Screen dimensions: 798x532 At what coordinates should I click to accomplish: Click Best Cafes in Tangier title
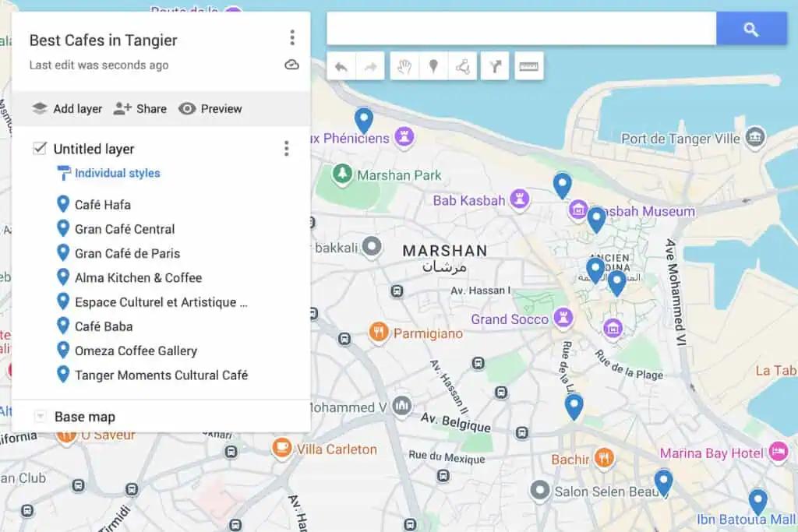click(104, 41)
